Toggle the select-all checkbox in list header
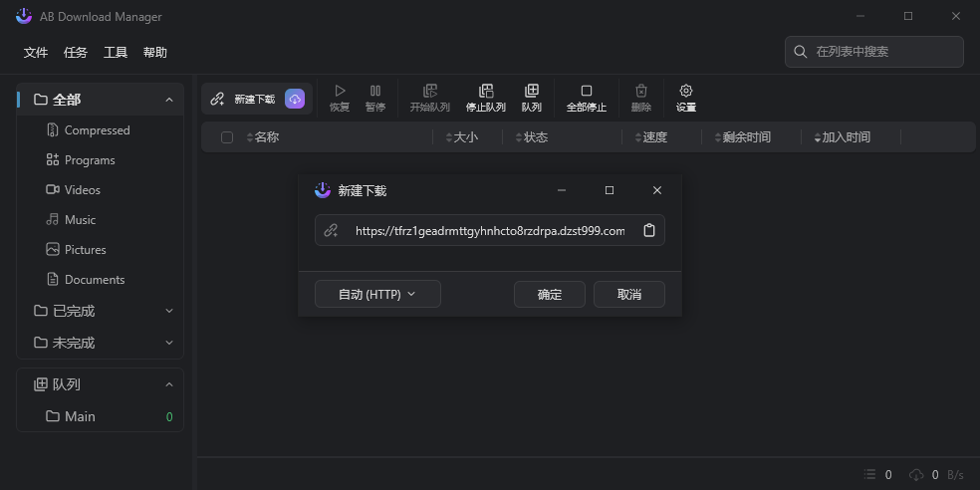 point(227,137)
